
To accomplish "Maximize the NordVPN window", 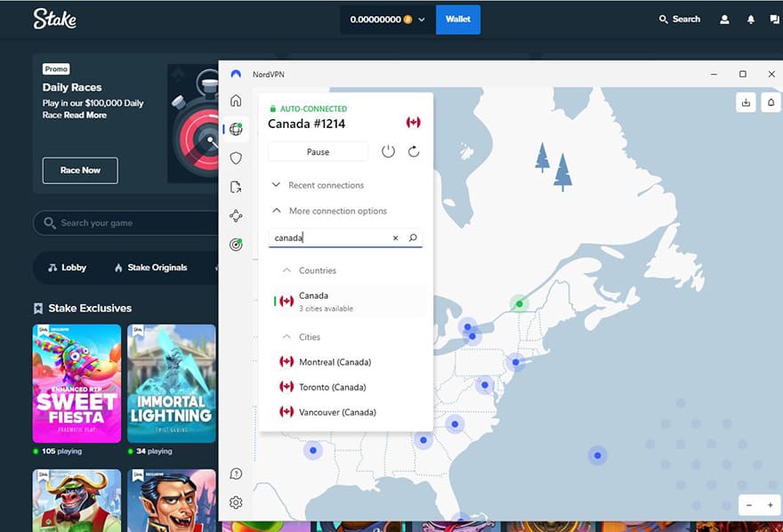I will point(743,74).
